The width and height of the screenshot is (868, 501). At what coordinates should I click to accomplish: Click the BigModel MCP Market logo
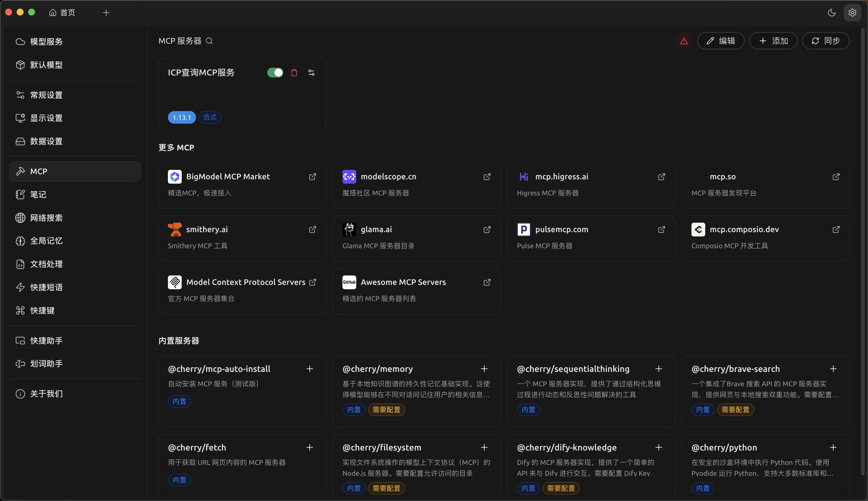[175, 177]
